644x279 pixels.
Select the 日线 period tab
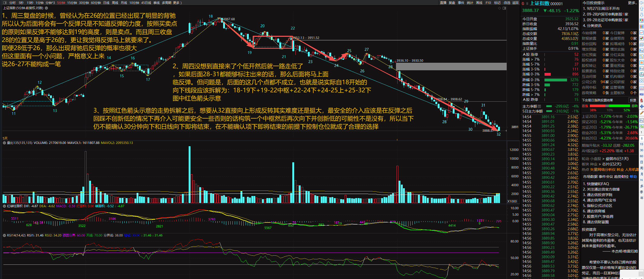[x=106, y=3]
